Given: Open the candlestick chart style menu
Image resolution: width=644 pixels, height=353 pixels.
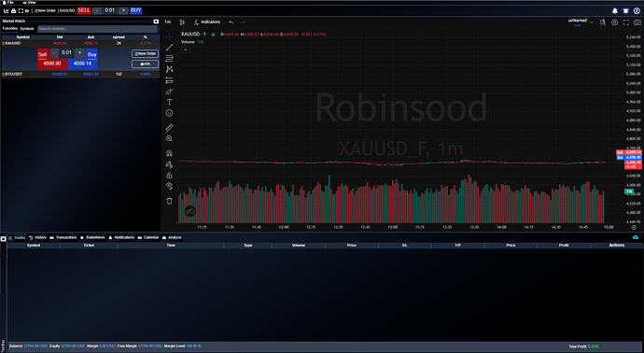Looking at the screenshot, I should (x=182, y=22).
